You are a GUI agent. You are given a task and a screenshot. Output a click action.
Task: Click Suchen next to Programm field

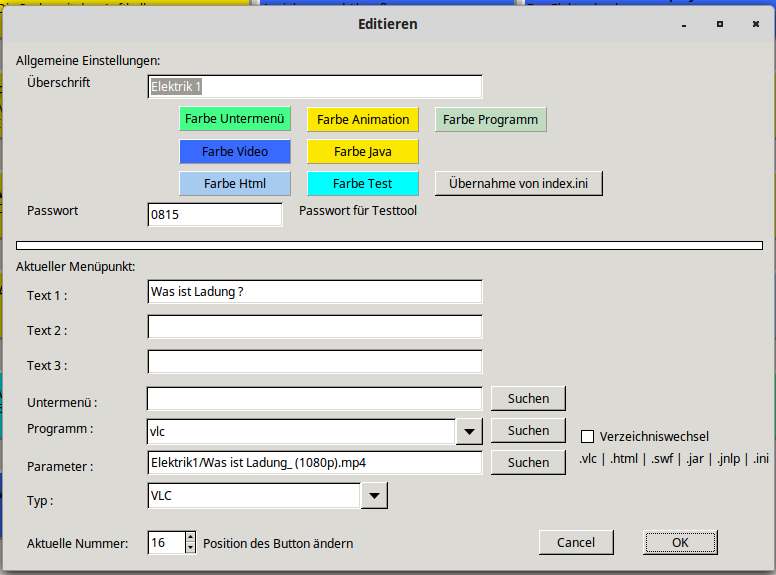(x=528, y=430)
